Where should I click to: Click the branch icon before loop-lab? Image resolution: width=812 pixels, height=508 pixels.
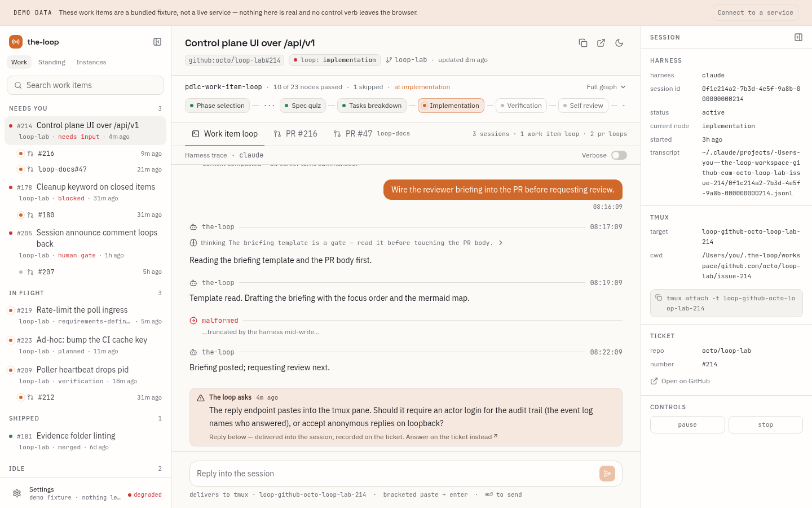tap(389, 60)
